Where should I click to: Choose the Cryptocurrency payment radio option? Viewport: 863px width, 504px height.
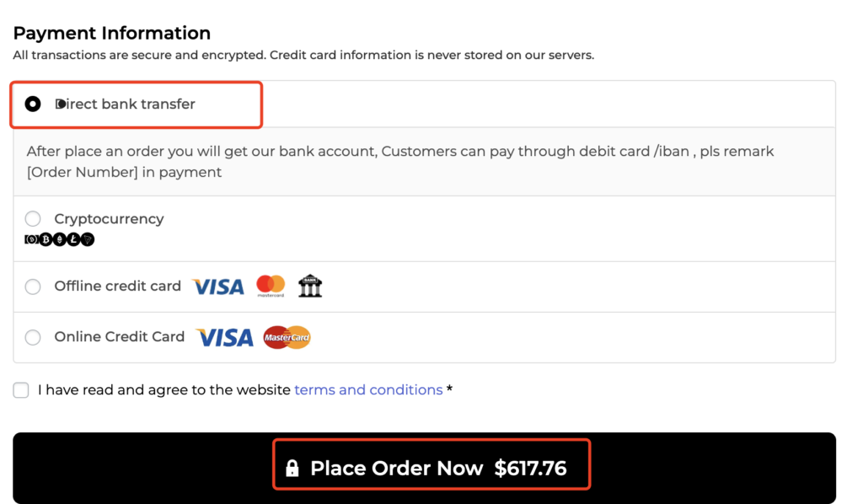tap(33, 218)
